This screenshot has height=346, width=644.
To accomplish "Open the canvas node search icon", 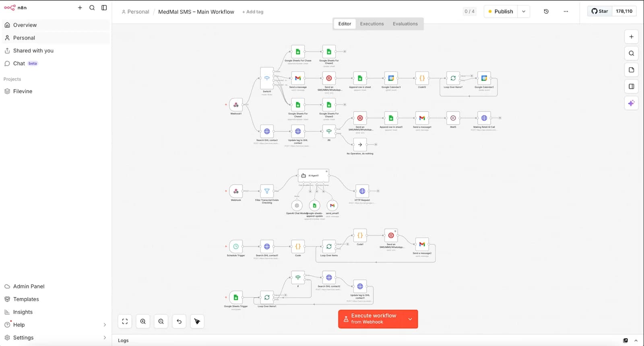I will 631,53.
